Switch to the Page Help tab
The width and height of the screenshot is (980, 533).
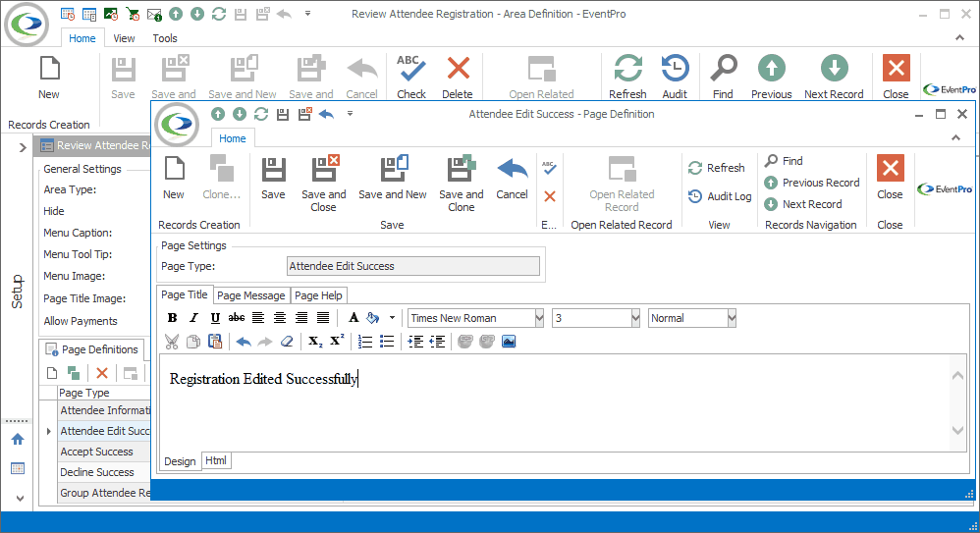pos(318,295)
